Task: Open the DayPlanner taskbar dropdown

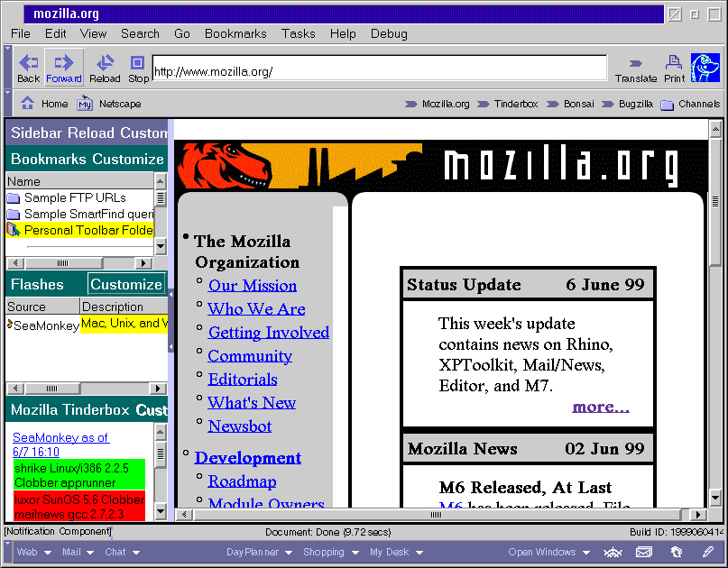Action: pyautogui.click(x=259, y=552)
